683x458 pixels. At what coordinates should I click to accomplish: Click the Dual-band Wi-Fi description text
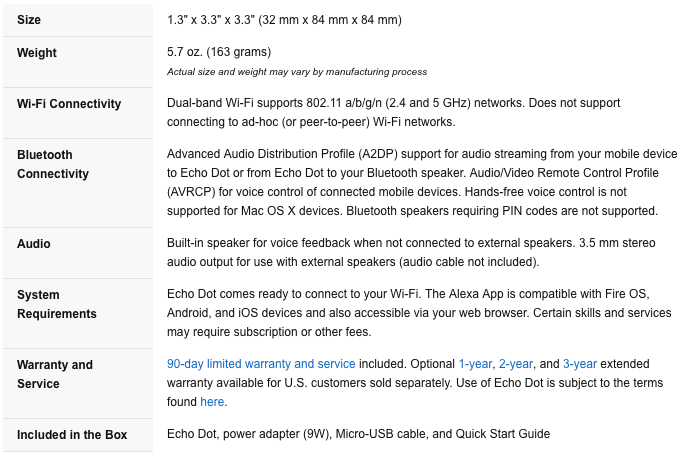(393, 112)
